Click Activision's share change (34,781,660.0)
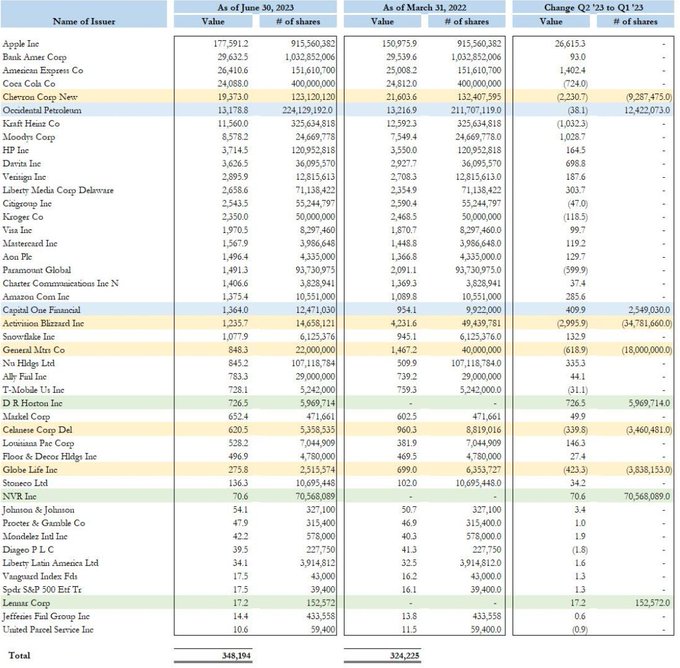680x668 pixels. pyautogui.click(x=647, y=323)
